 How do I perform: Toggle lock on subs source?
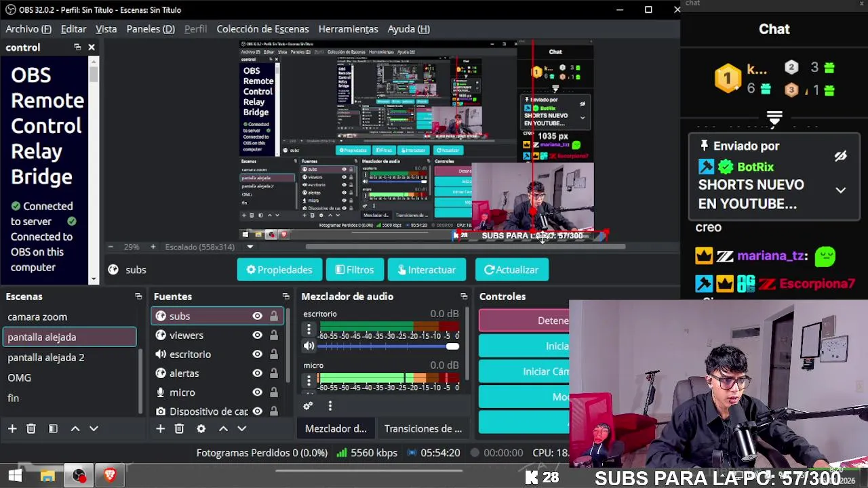point(274,316)
